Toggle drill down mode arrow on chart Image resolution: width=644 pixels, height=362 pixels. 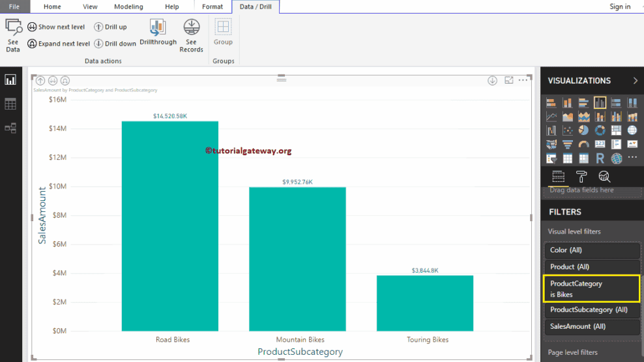tap(492, 80)
